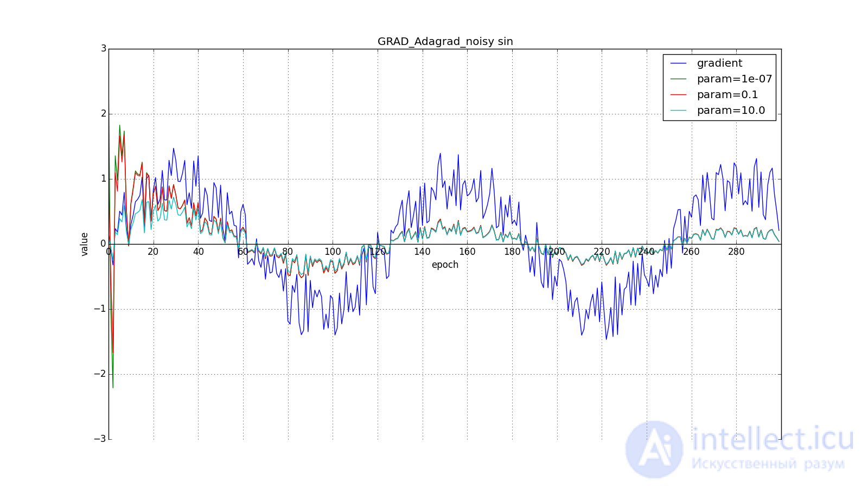Click the x-axis tick label 20
This screenshot has height=488, width=868.
click(154, 252)
